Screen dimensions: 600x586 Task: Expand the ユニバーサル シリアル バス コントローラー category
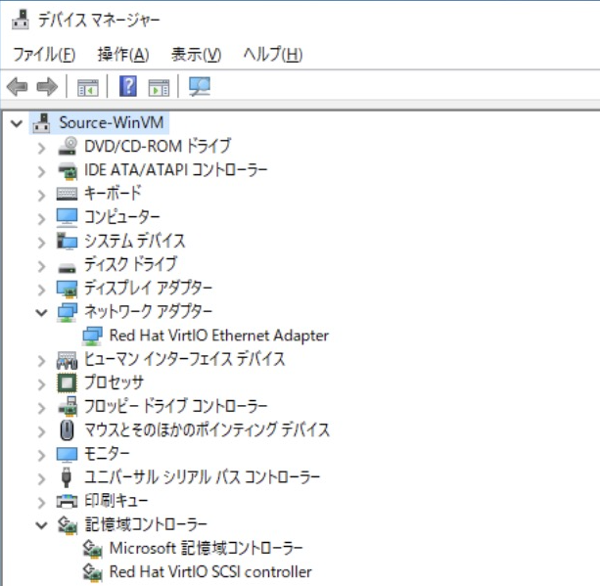point(42,478)
